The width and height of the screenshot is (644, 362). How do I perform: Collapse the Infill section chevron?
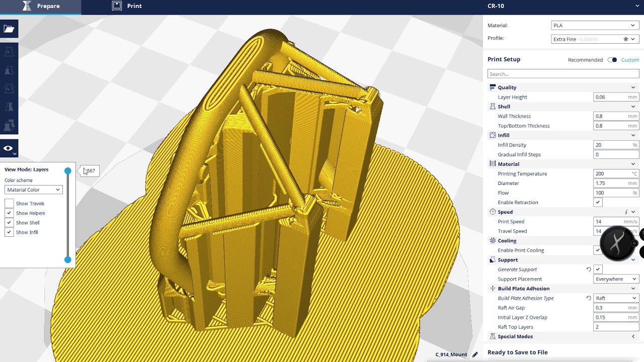633,135
